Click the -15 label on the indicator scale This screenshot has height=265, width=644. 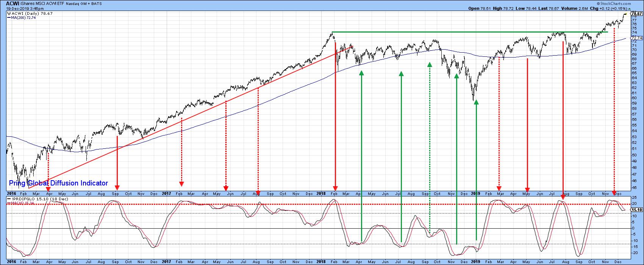[634, 247]
